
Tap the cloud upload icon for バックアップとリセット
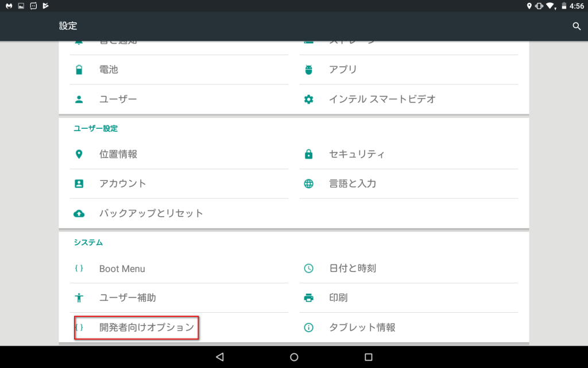point(79,213)
